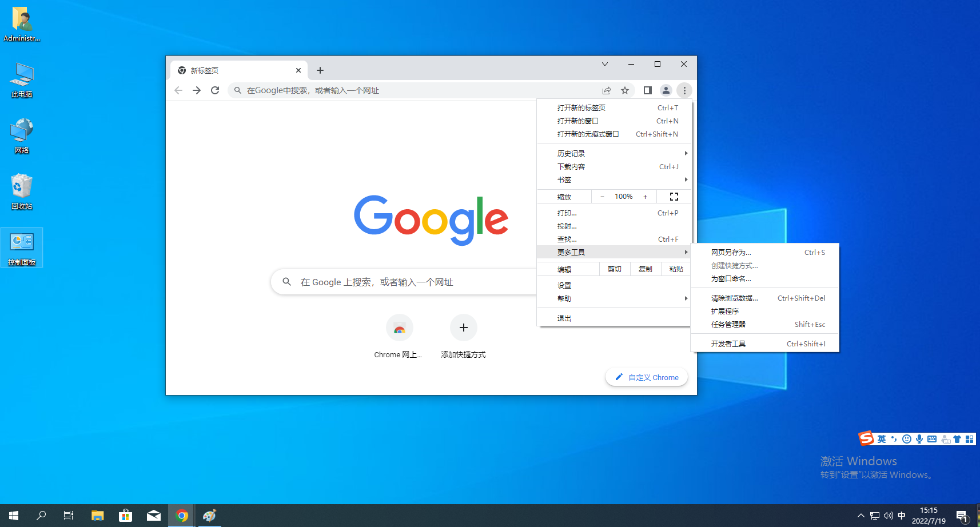The width and height of the screenshot is (980, 527).
Task: Choose 退出 to quit Chrome
Action: coord(614,318)
